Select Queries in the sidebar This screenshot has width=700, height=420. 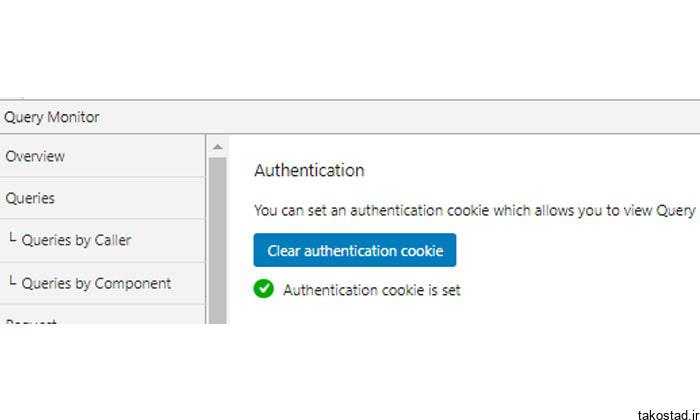click(x=102, y=198)
